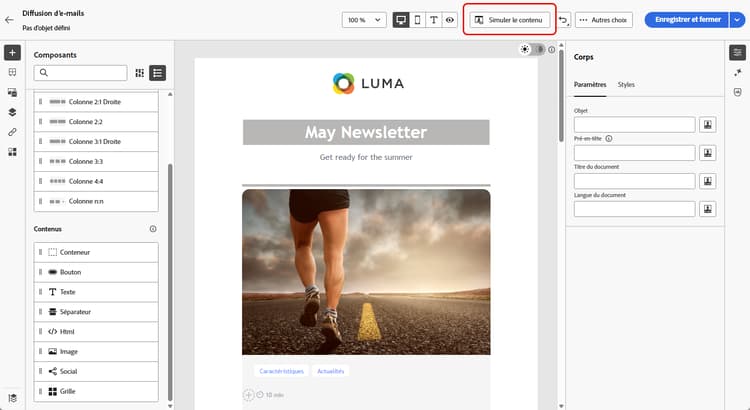This screenshot has width=750, height=410.
Task: Toggle live preview eye icon
Action: [x=450, y=20]
